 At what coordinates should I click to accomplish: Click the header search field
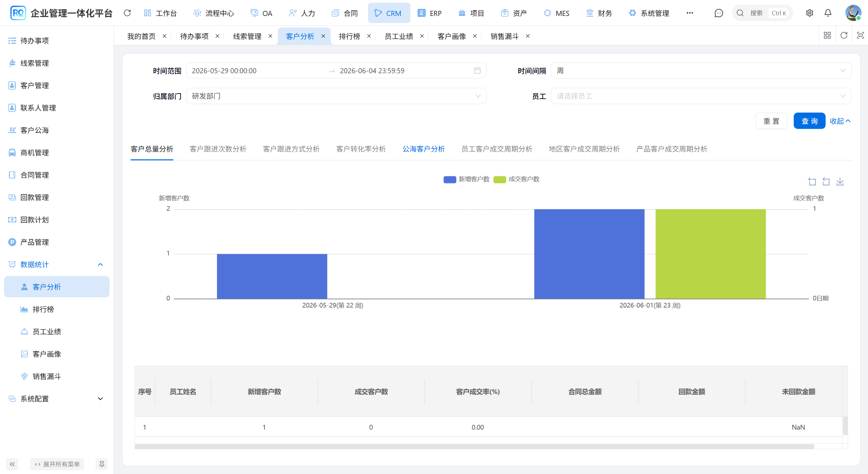(763, 13)
